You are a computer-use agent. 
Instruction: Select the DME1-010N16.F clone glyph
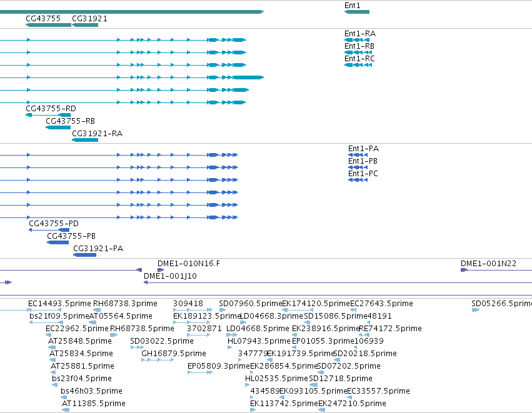click(x=161, y=270)
